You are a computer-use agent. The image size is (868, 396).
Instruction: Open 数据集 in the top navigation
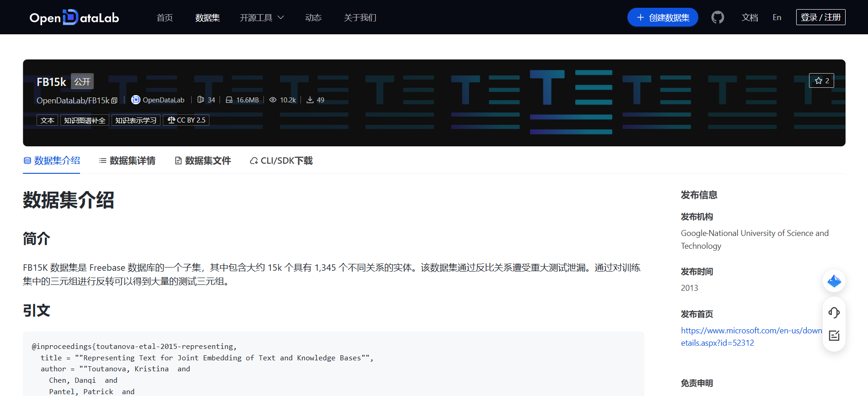coord(208,17)
